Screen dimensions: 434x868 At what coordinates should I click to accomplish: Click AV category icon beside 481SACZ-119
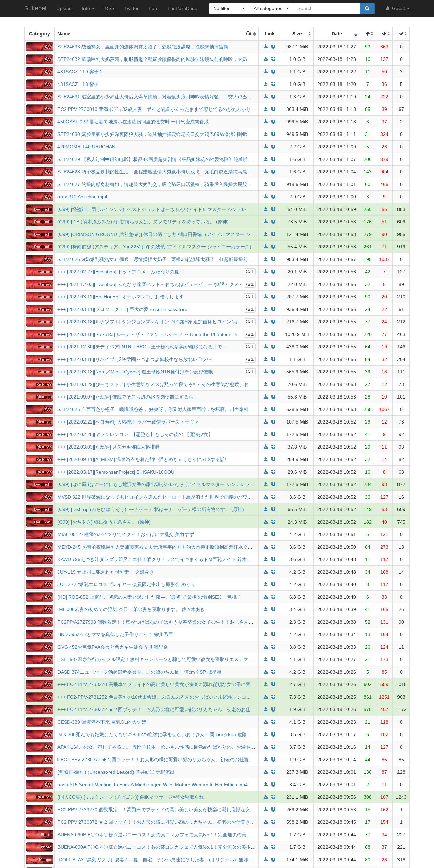[x=40, y=72]
